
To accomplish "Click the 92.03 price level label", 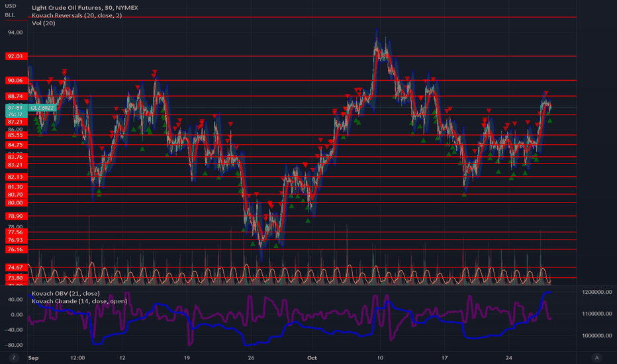I will pyautogui.click(x=16, y=56).
